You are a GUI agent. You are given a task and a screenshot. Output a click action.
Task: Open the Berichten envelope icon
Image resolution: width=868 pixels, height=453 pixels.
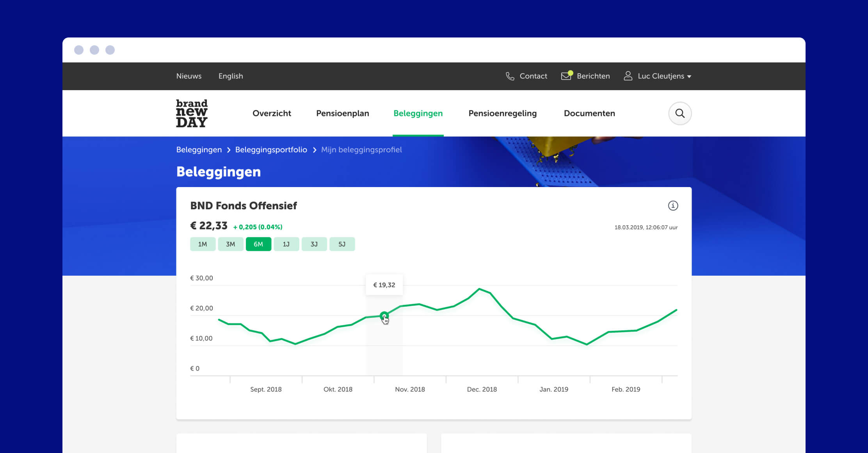point(566,76)
